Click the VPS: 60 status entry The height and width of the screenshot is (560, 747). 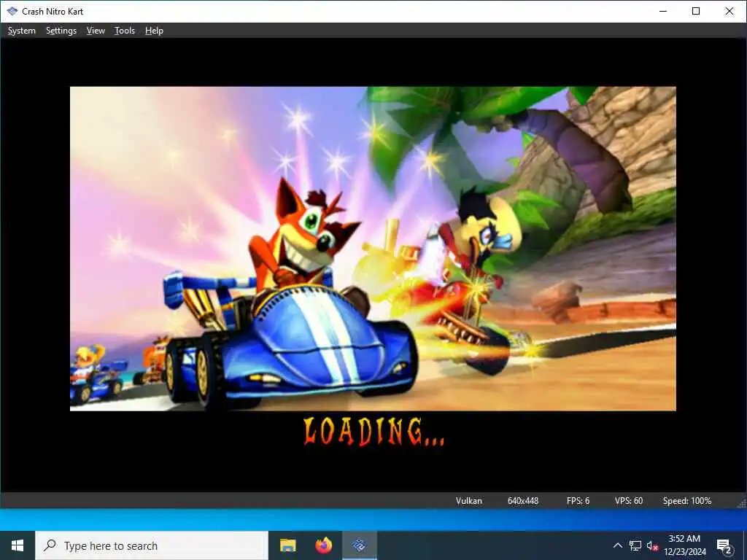[x=628, y=500]
